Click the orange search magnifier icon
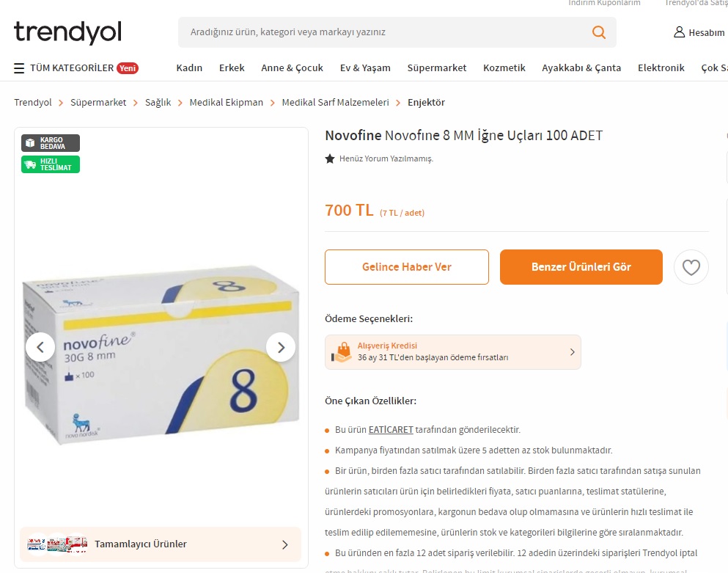728x573 pixels. point(598,32)
